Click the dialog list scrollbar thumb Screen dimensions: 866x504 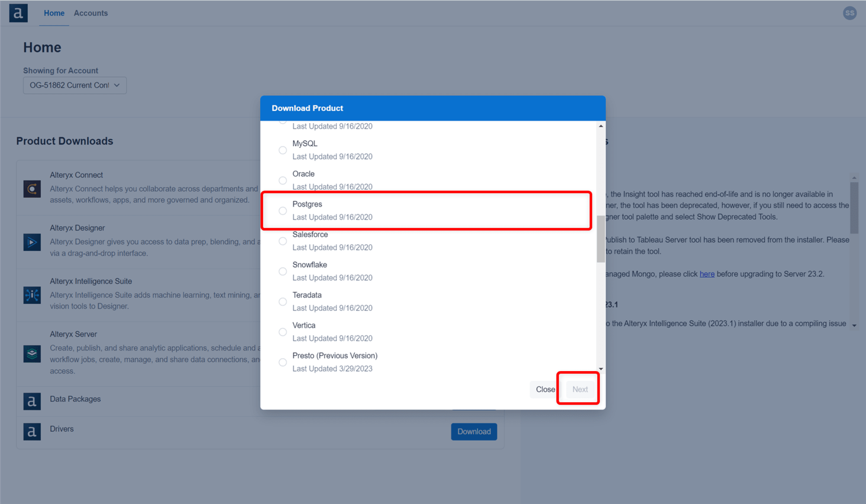pyautogui.click(x=601, y=239)
